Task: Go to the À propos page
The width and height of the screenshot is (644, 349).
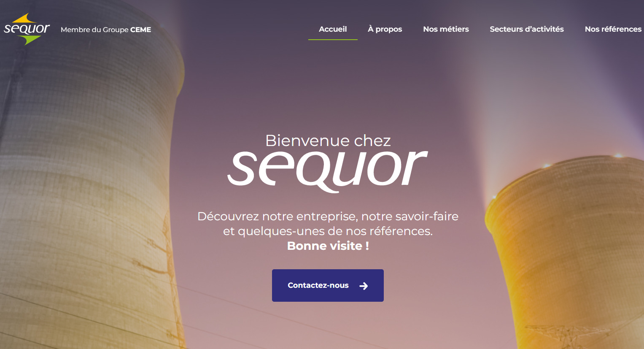Action: click(385, 29)
